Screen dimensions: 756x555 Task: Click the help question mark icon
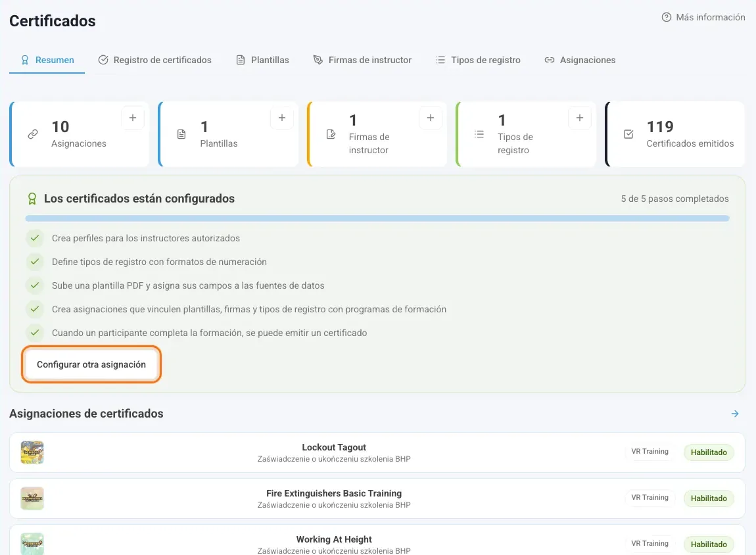(x=667, y=17)
